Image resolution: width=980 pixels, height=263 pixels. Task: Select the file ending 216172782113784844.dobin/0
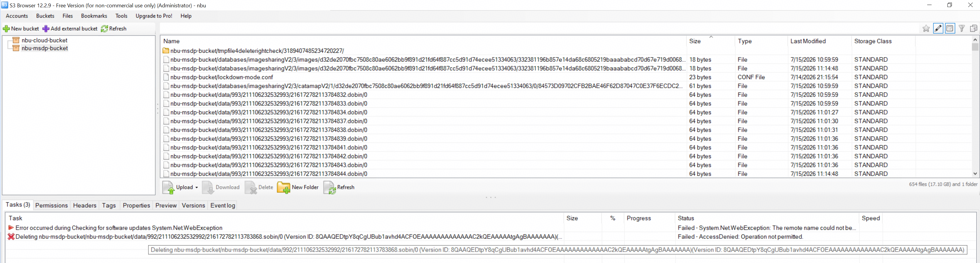(268, 174)
